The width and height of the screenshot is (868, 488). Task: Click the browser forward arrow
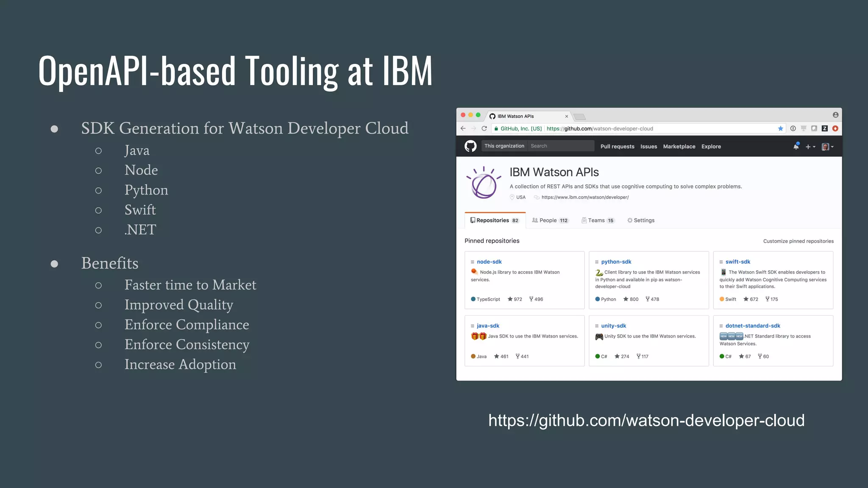pos(473,128)
